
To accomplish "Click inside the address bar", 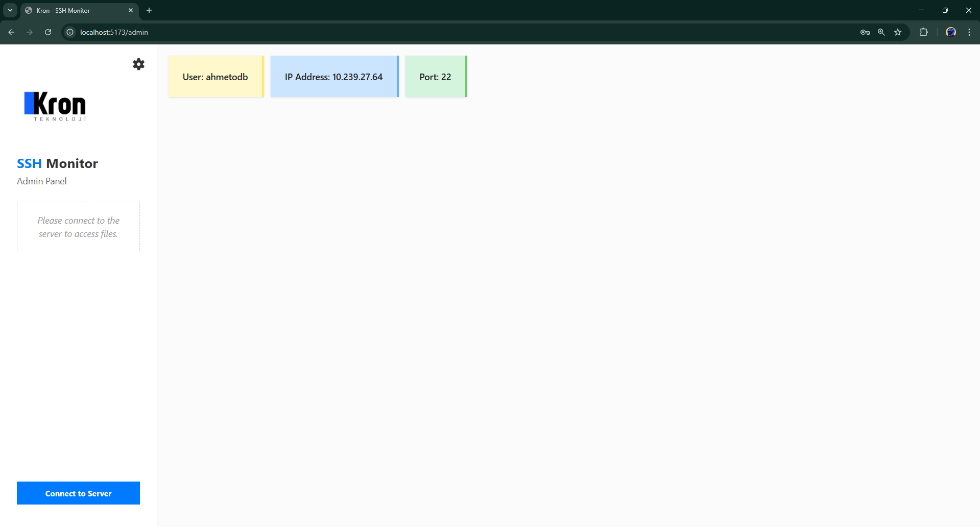I will 204,32.
